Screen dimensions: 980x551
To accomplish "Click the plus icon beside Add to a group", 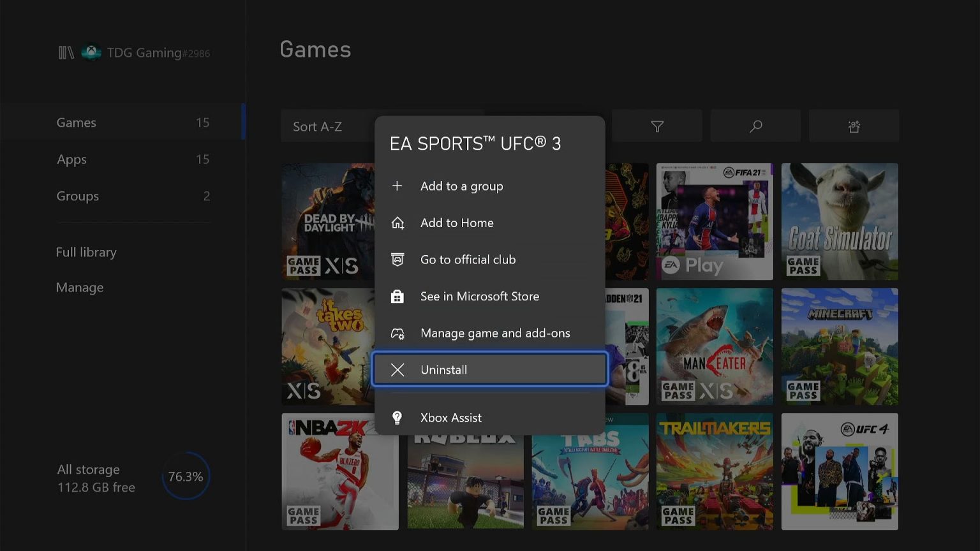I will pyautogui.click(x=397, y=186).
